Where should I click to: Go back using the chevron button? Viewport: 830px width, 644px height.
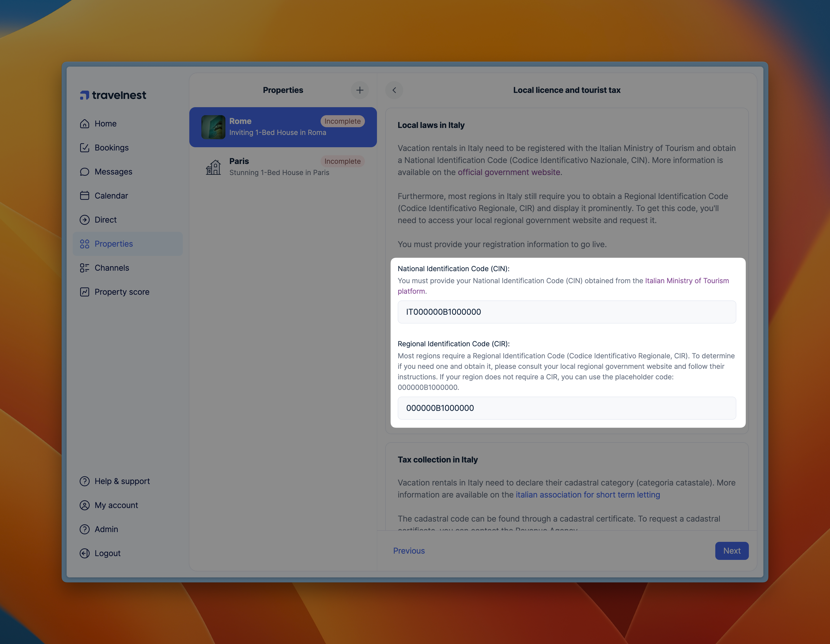coord(394,90)
